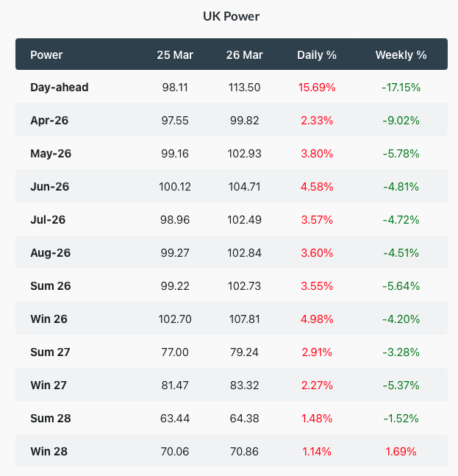
Task: Click the Win 27 row label
Action: (x=50, y=386)
